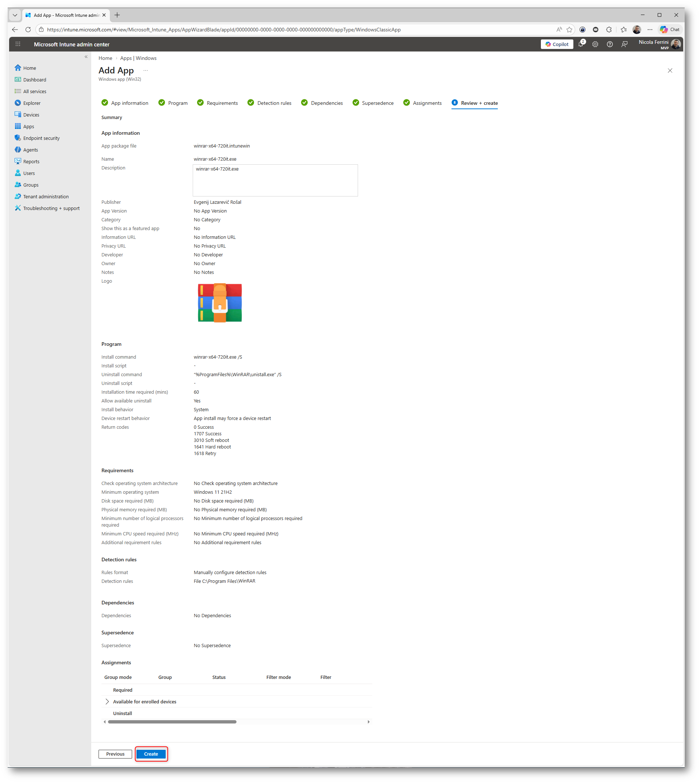Click the browser address bar URL
700x783 pixels.
click(x=224, y=30)
